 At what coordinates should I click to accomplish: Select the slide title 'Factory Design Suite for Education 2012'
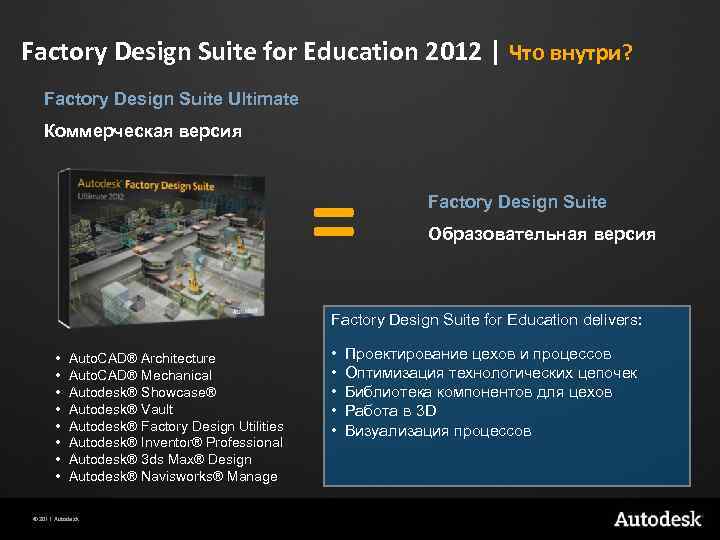click(x=251, y=51)
